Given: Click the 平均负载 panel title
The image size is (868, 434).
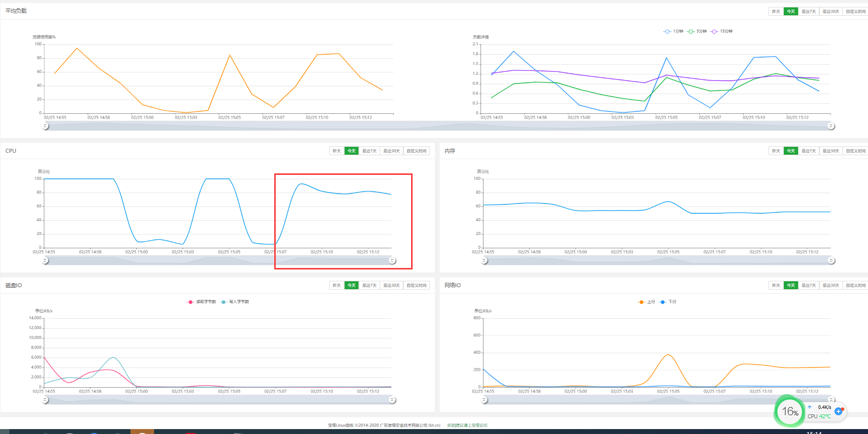Looking at the screenshot, I should [16, 11].
